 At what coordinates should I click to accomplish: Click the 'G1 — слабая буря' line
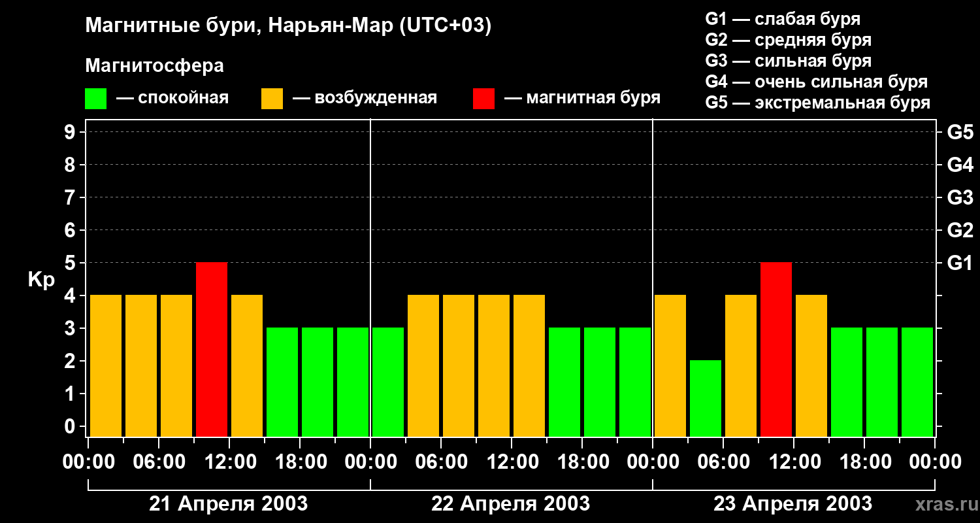pos(783,19)
